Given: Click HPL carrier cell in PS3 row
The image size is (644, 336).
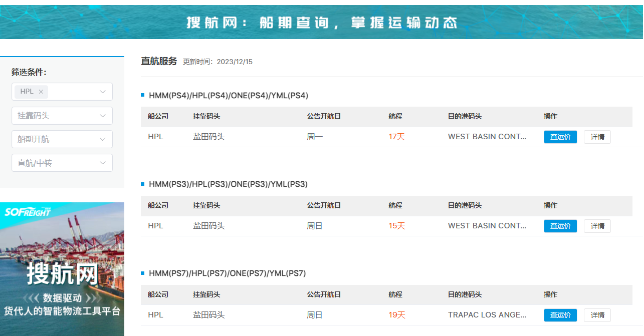Looking at the screenshot, I should 155,226.
